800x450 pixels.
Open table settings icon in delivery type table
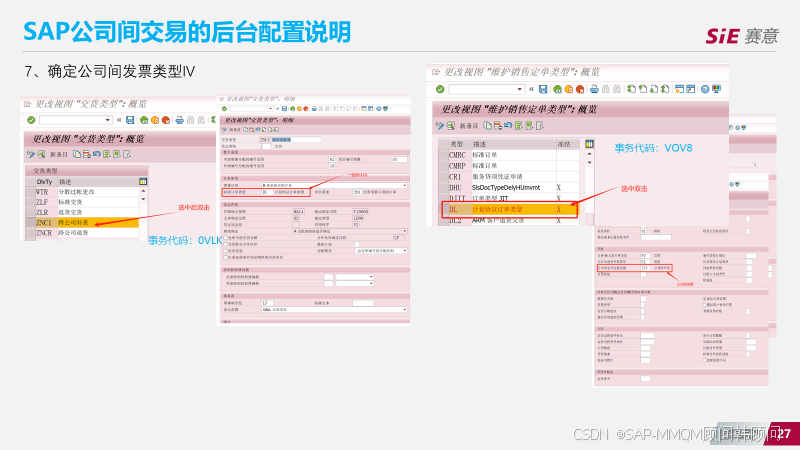pyautogui.click(x=143, y=181)
